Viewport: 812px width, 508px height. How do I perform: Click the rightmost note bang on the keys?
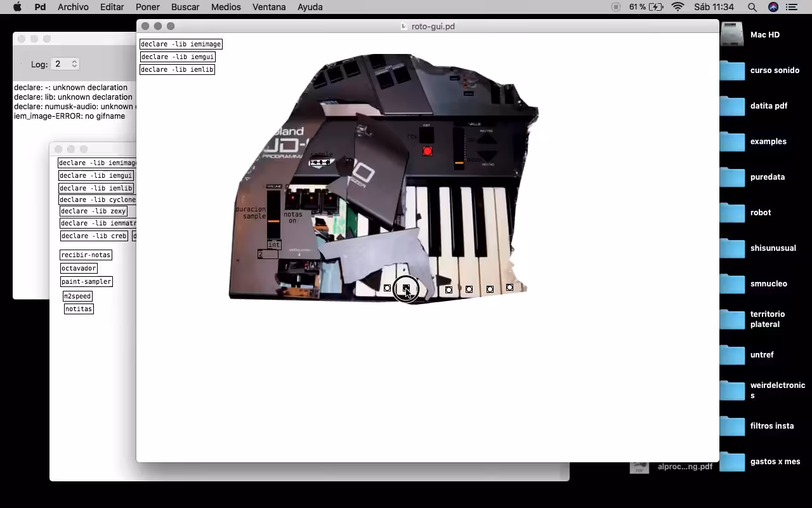point(510,288)
